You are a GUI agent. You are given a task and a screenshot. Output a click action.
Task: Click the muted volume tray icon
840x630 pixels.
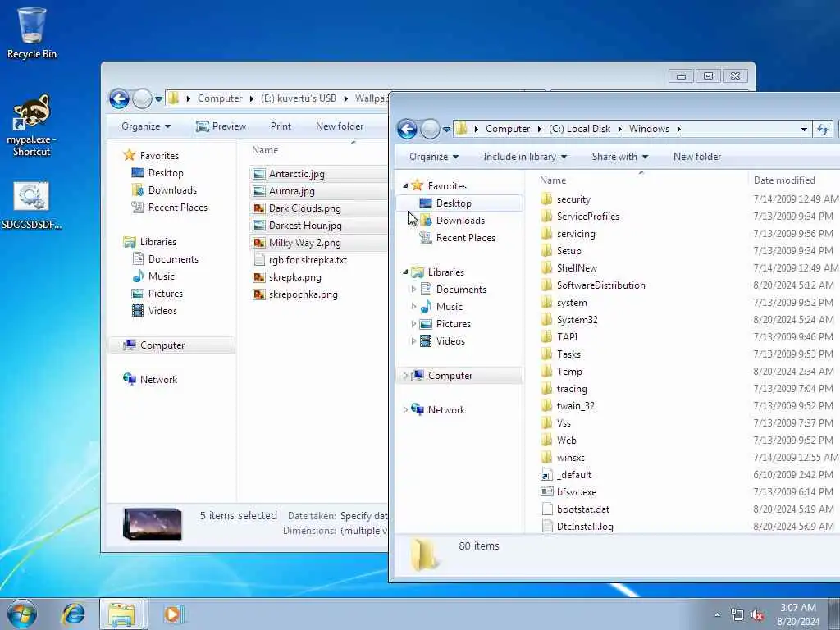[x=757, y=615]
